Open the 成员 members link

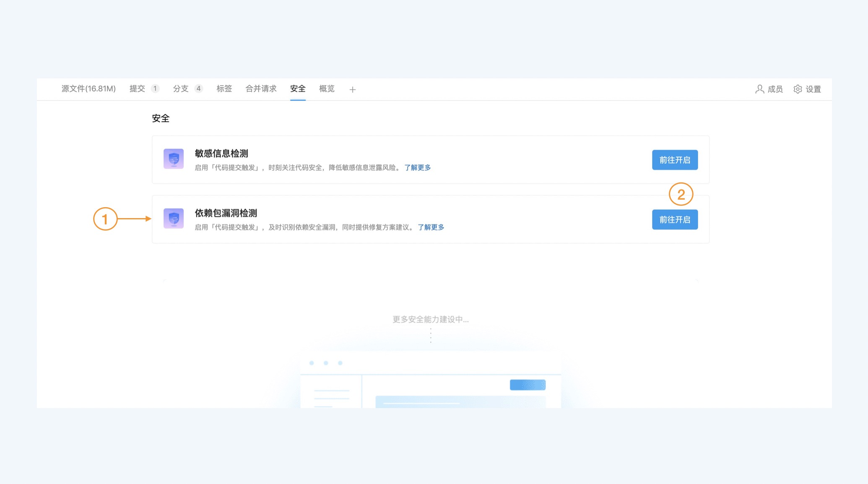click(x=769, y=89)
